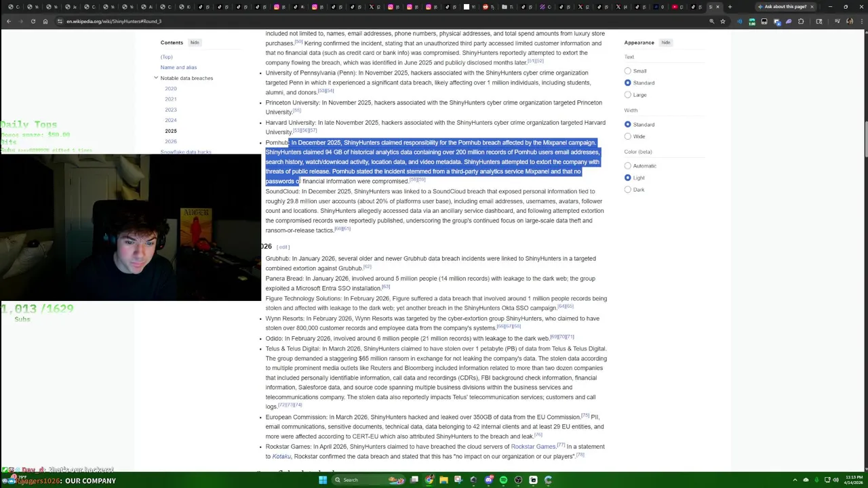Image resolution: width=868 pixels, height=488 pixels.
Task: Open the Rockstar Games article link
Action: 533,447
